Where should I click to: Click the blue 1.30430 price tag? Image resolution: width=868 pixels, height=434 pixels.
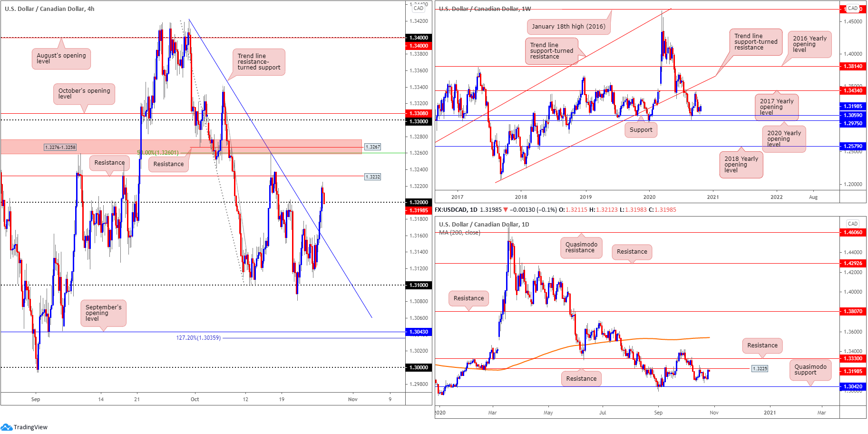[x=419, y=332]
